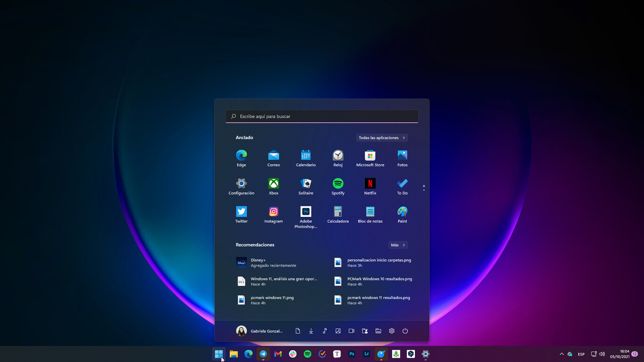
Task: Open the Reloj app
Action: pyautogui.click(x=338, y=156)
